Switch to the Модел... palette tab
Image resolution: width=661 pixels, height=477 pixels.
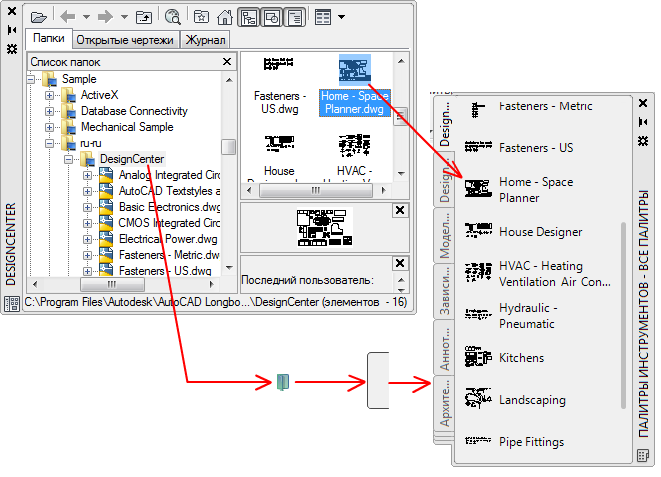[444, 236]
